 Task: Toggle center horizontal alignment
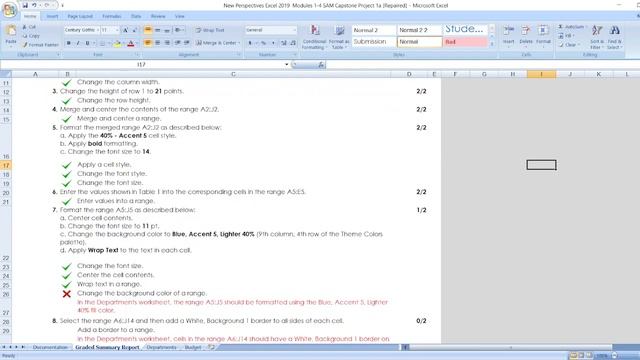[x=158, y=43]
